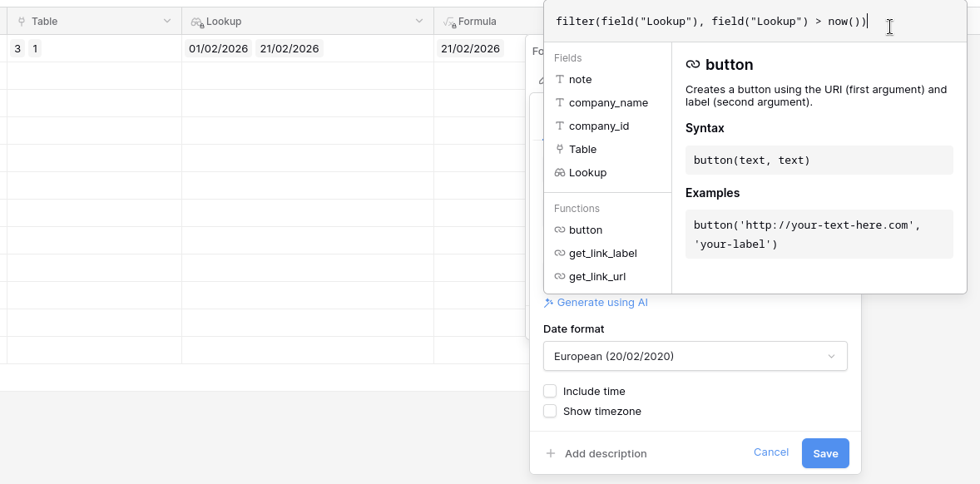Click the plus icon next to Add description
Viewport: 980px width, 484px height.
[x=551, y=454]
